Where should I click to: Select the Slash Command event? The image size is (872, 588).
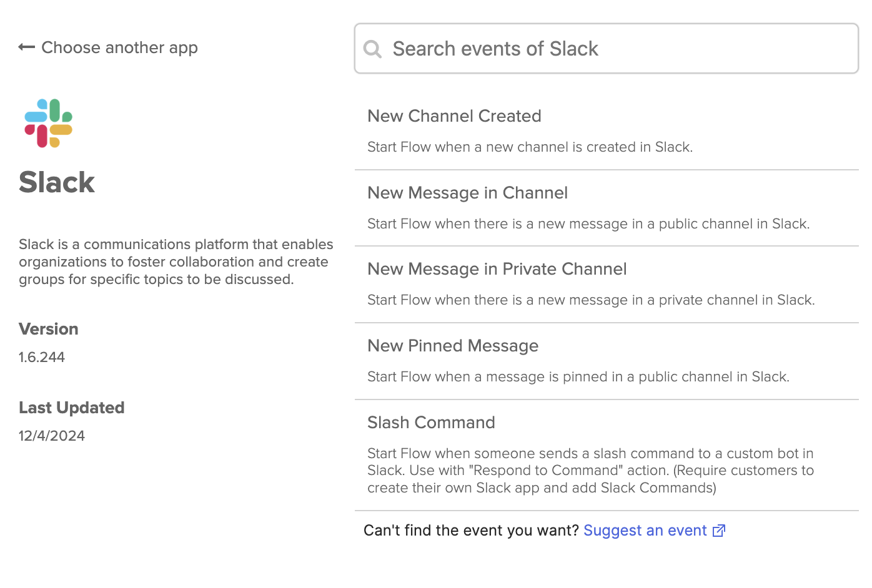pyautogui.click(x=431, y=422)
